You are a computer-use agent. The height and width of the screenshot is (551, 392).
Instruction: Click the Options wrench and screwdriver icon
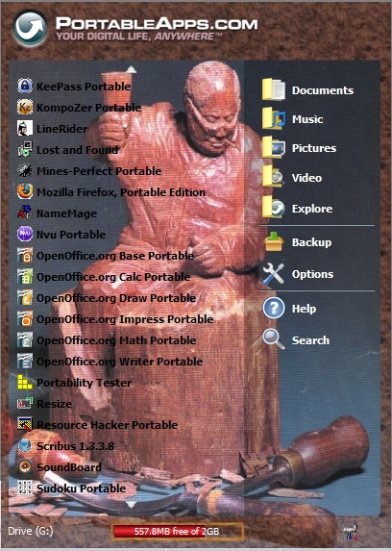pos(273,274)
